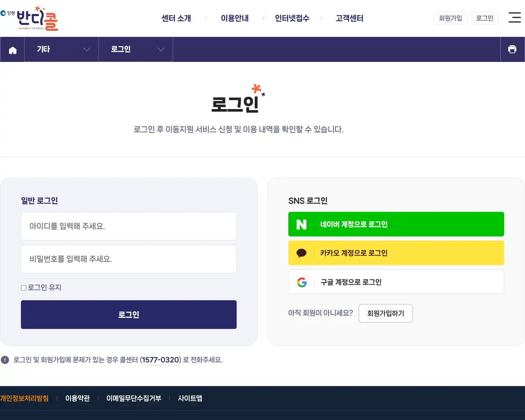Click the Naver N logo icon
This screenshot has height=420, width=525.
coord(301,224)
